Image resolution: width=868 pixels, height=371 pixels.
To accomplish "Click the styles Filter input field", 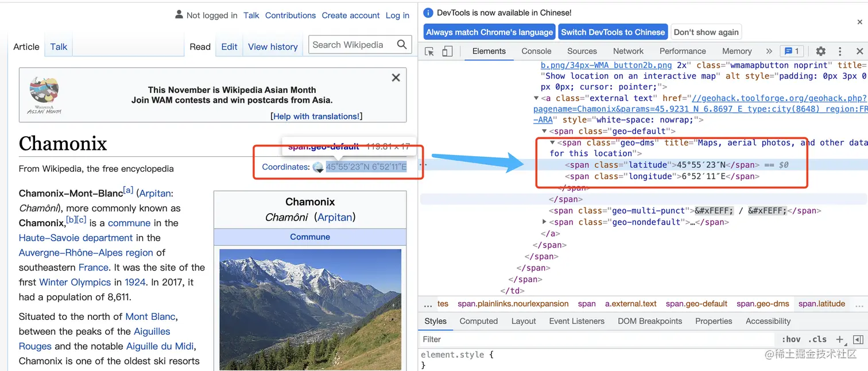I will pos(597,339).
